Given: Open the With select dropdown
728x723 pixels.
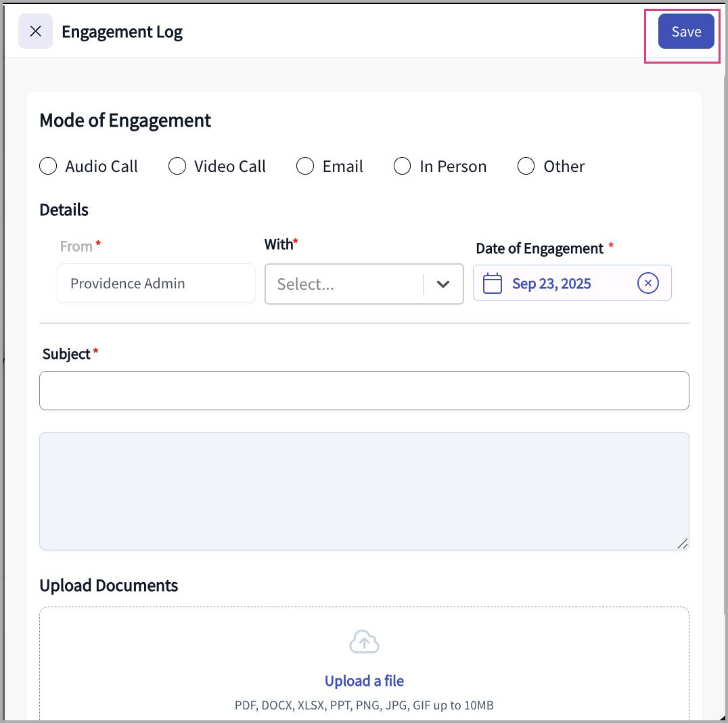Looking at the screenshot, I should 344,284.
